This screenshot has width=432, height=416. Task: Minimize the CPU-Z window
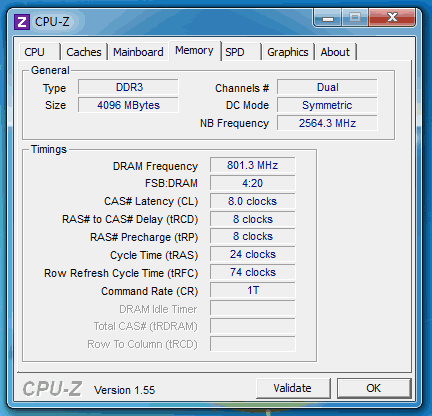(328, 18)
